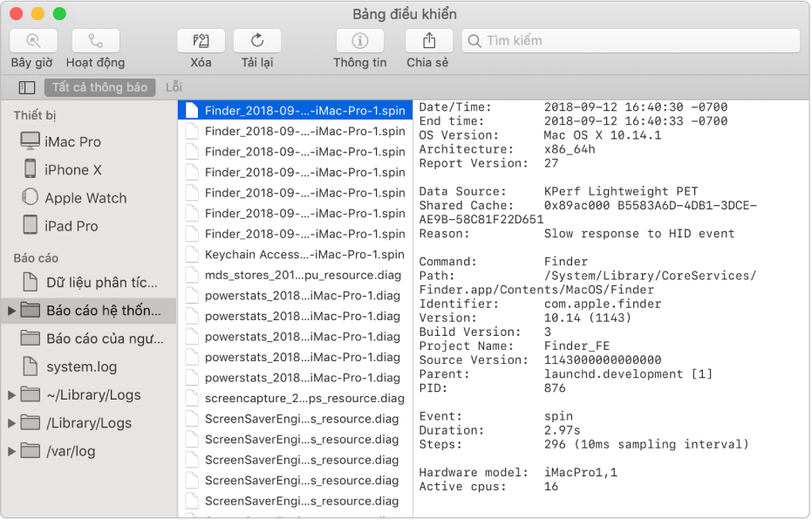This screenshot has height=520, width=812.
Task: Click the Keychain Access report file icon
Action: (192, 254)
